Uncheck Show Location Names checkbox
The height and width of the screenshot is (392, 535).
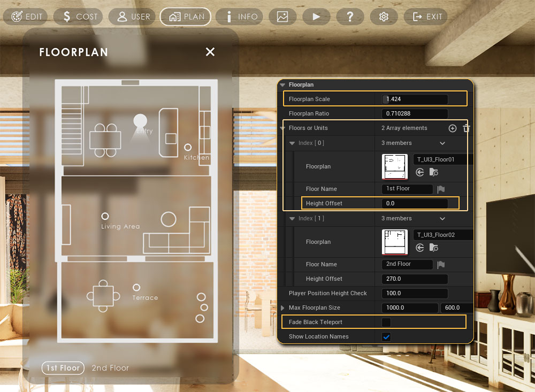point(386,336)
